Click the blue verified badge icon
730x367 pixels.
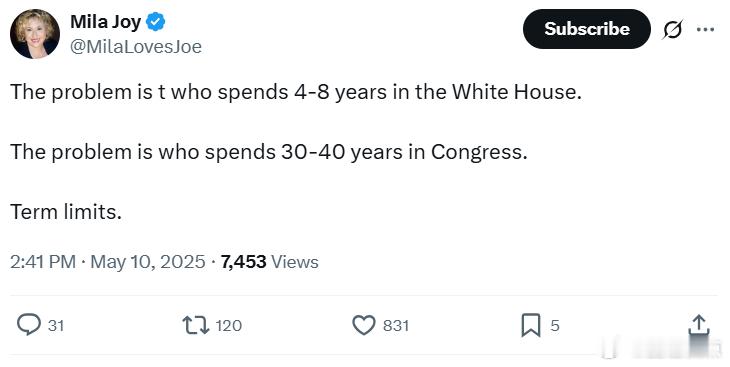[155, 22]
